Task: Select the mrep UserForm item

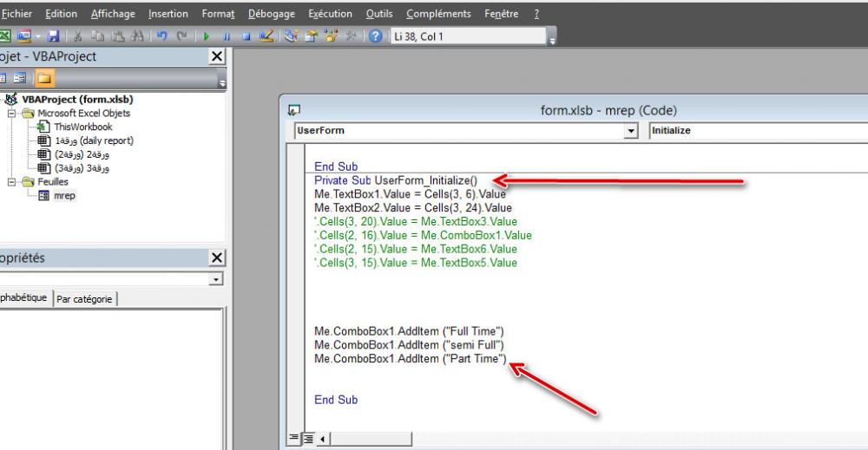Action: coord(64,196)
